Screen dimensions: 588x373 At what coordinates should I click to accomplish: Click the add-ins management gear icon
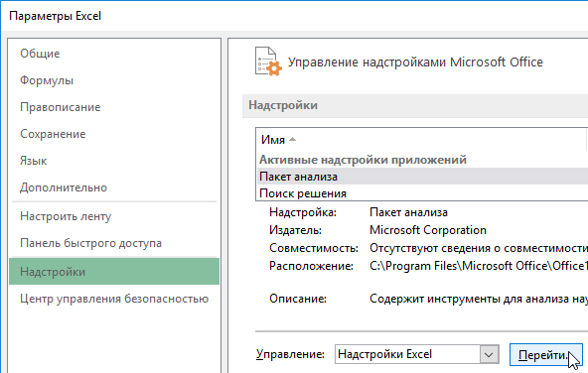point(268,62)
